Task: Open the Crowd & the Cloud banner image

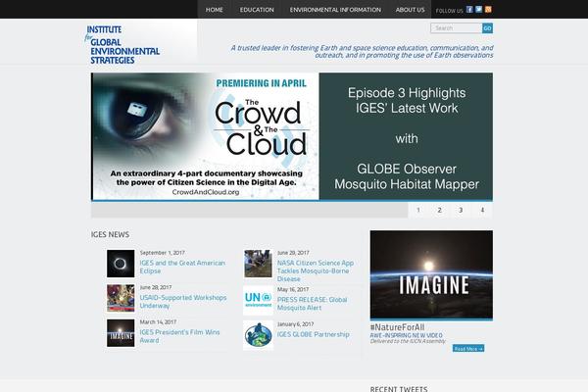Action: 206,136
